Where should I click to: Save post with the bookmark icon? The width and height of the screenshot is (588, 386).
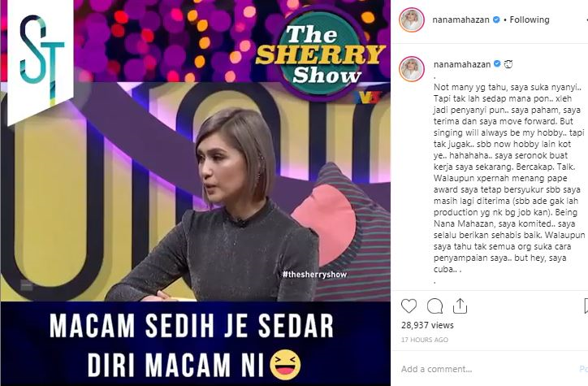click(x=586, y=306)
